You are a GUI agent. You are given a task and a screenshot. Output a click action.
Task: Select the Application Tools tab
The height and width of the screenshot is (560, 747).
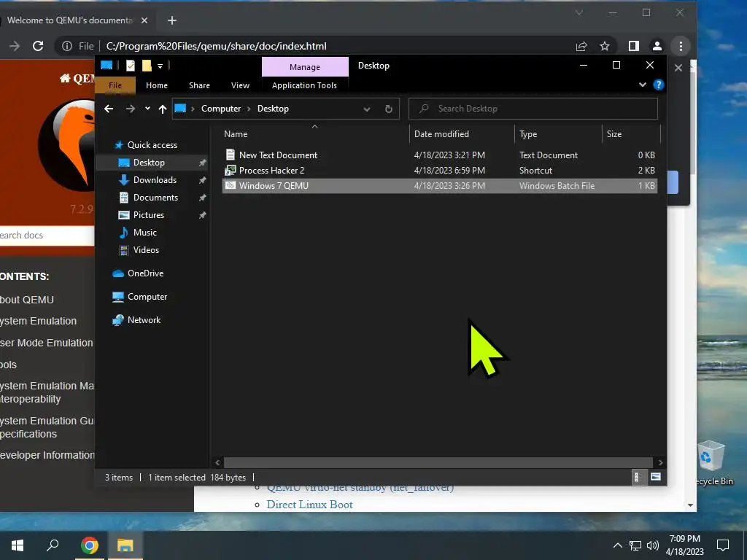click(304, 85)
